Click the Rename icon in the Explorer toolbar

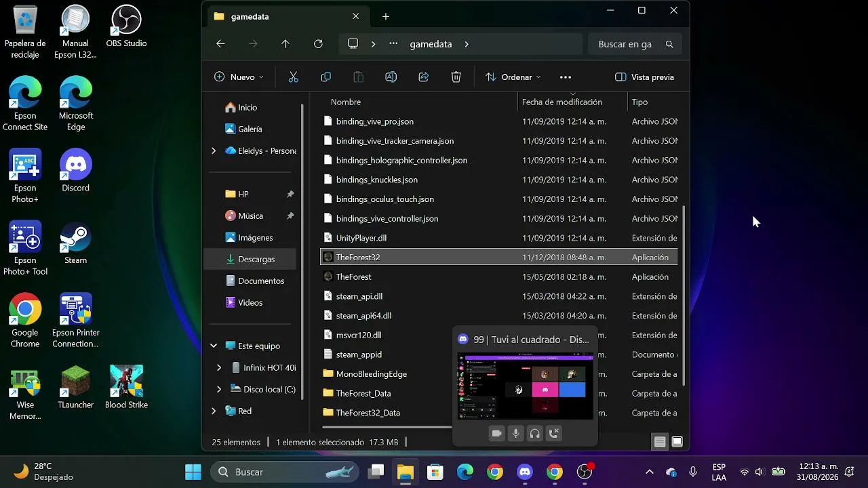(x=391, y=77)
